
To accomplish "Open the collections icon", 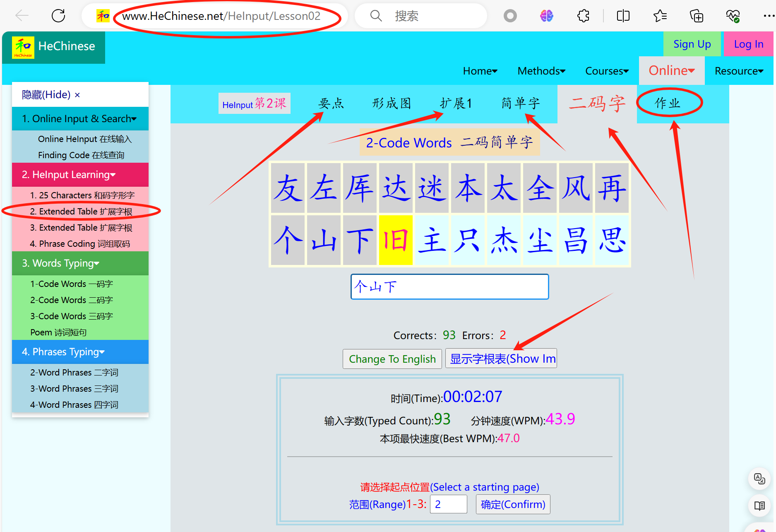I will tap(697, 16).
